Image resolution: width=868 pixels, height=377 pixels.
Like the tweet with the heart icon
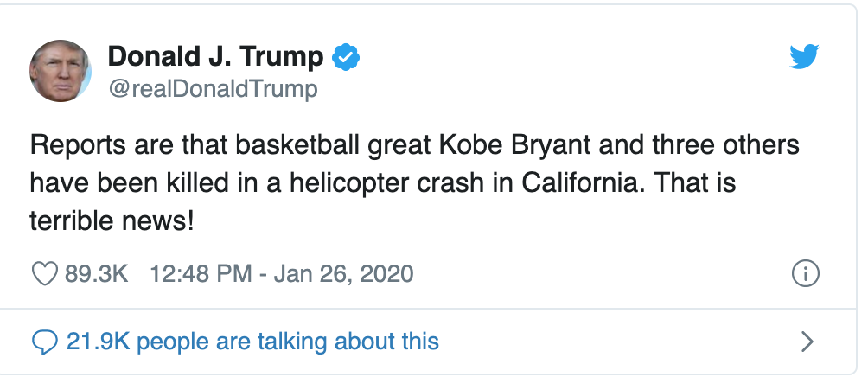coord(43,275)
